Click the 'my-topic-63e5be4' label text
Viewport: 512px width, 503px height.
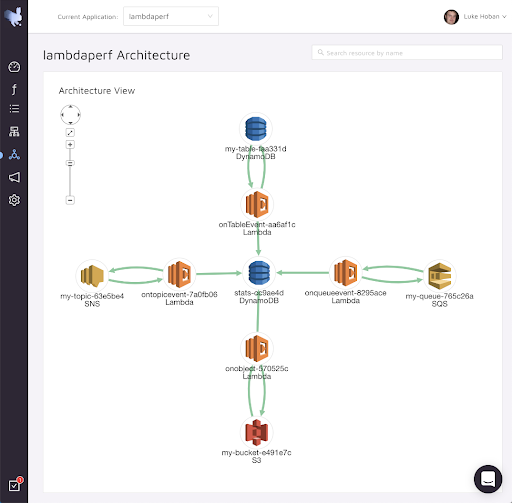point(92,296)
